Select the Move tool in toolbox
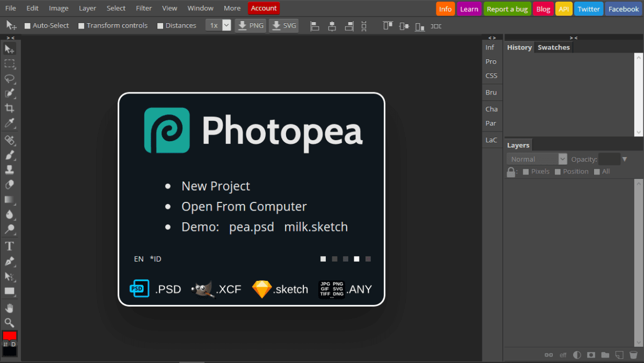Screen dimensions: 644x363 9,49
